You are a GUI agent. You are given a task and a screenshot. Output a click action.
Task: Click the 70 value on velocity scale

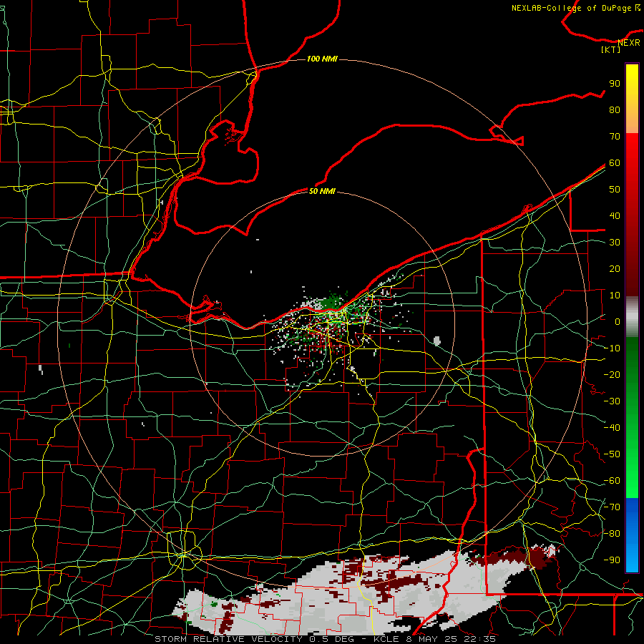(x=615, y=136)
